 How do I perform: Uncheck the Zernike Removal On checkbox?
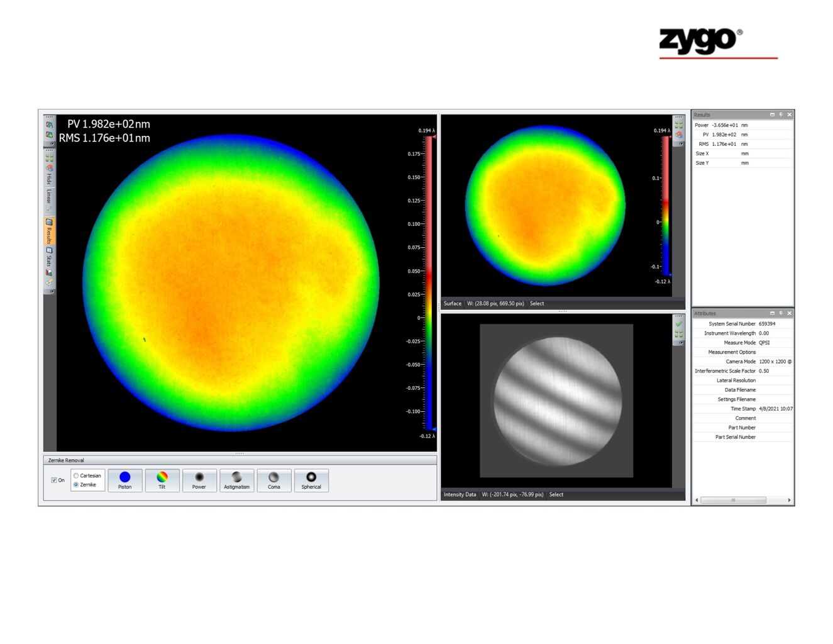[x=54, y=480]
